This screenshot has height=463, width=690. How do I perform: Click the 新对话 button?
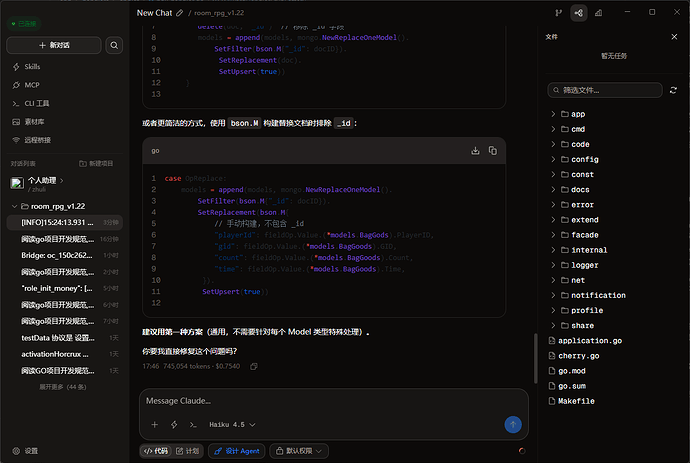[54, 45]
